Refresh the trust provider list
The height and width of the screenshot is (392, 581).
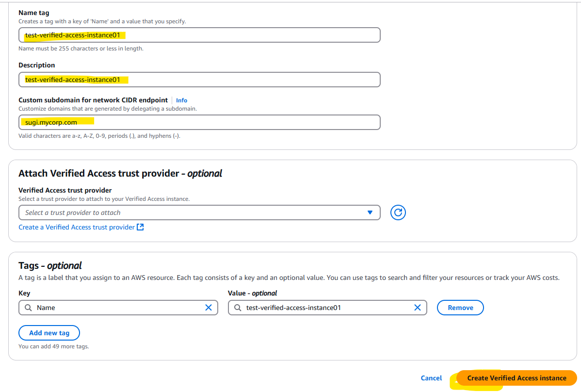[398, 212]
